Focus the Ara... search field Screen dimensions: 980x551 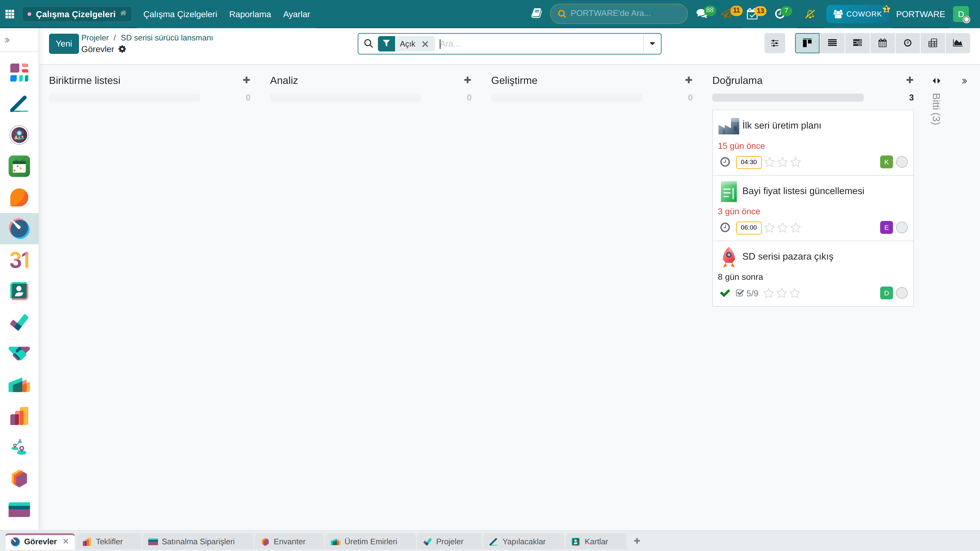click(x=540, y=44)
